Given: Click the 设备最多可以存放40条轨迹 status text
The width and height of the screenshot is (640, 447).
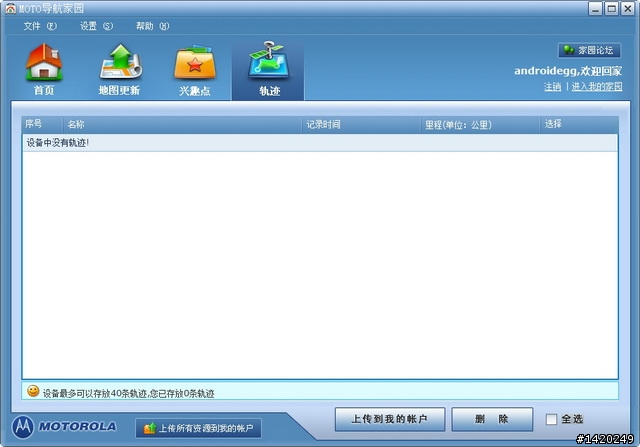Looking at the screenshot, I should coord(128,394).
